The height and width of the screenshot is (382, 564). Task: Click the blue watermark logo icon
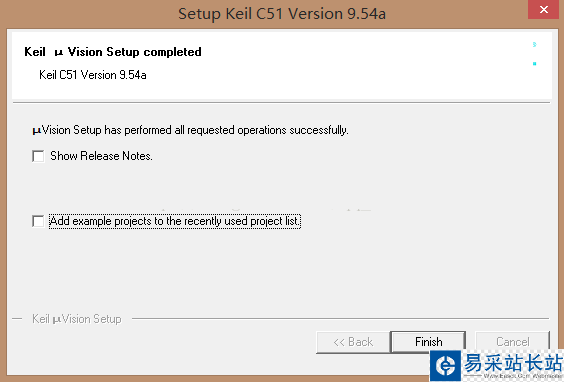point(445,365)
